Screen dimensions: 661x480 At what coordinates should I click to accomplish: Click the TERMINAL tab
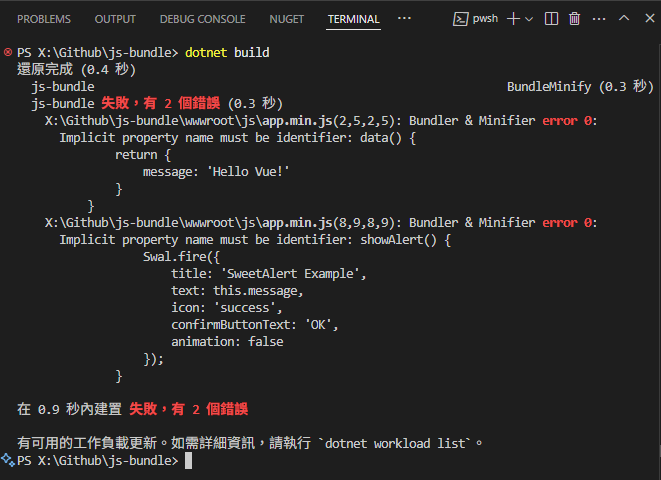click(x=353, y=19)
